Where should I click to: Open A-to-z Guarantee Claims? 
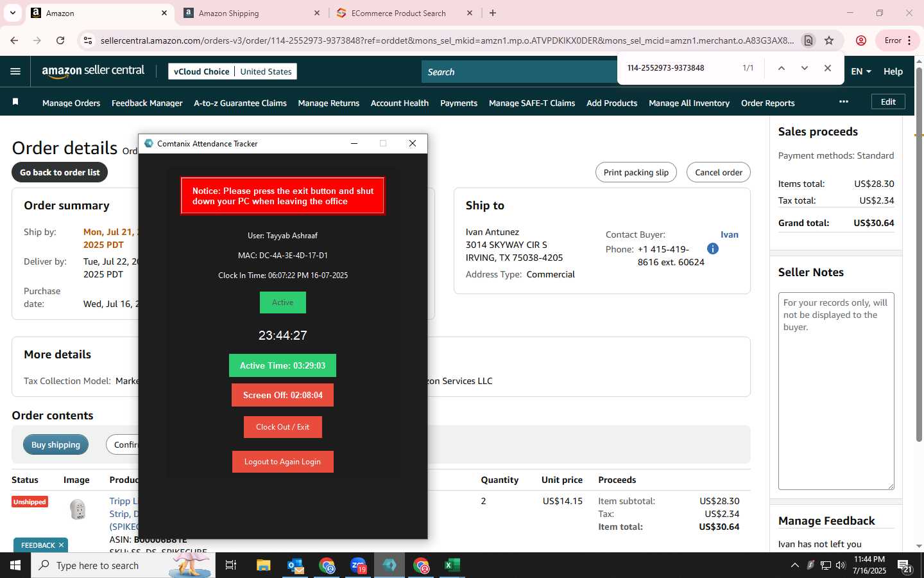(x=240, y=103)
